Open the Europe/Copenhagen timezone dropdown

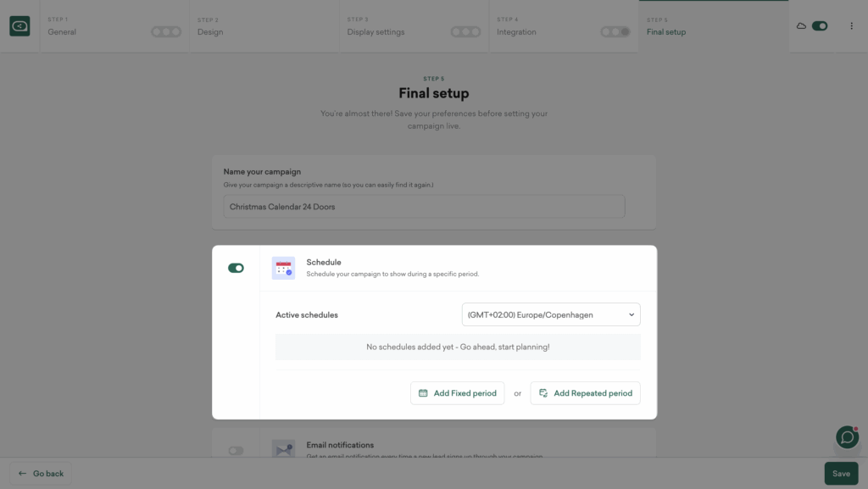551,314
